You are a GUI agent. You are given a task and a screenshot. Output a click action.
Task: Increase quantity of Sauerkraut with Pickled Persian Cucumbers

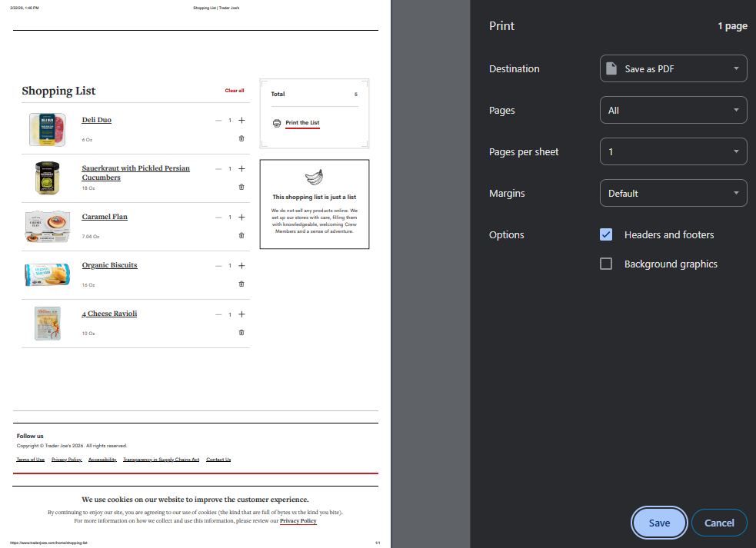241,168
